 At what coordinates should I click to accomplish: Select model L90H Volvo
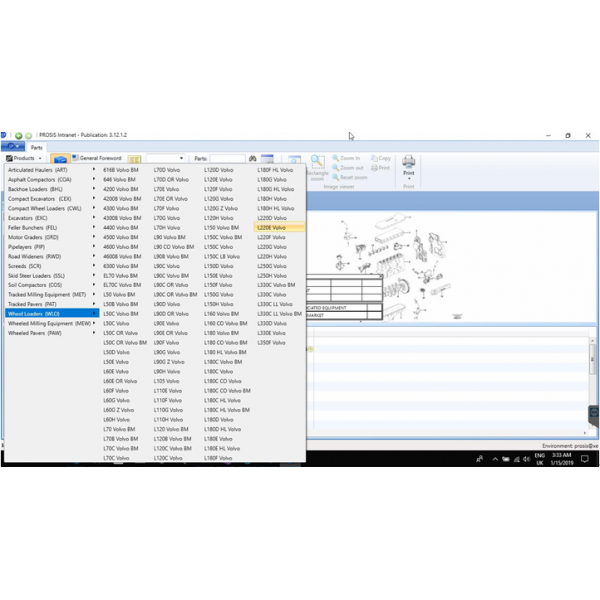tap(167, 372)
